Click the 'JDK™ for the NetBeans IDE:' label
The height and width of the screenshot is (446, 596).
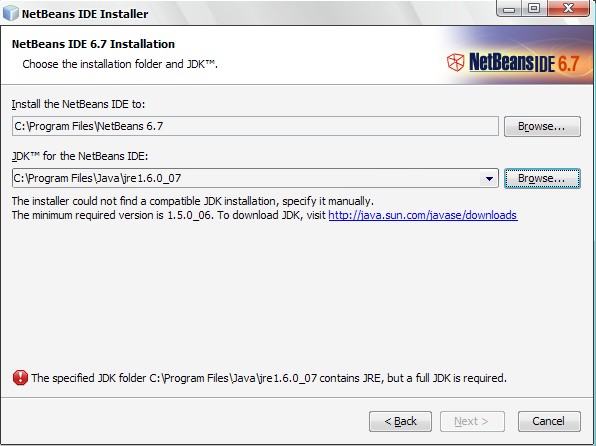pyautogui.click(x=80, y=156)
